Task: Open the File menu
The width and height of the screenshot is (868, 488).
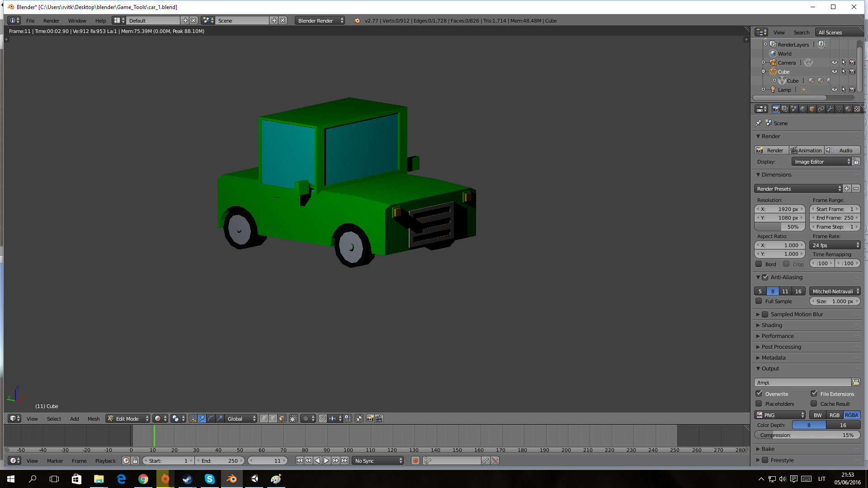Action: click(x=30, y=20)
